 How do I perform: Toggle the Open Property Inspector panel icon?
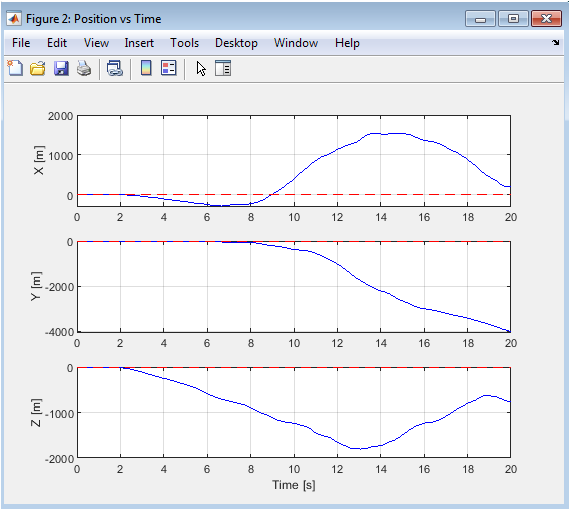tap(223, 68)
